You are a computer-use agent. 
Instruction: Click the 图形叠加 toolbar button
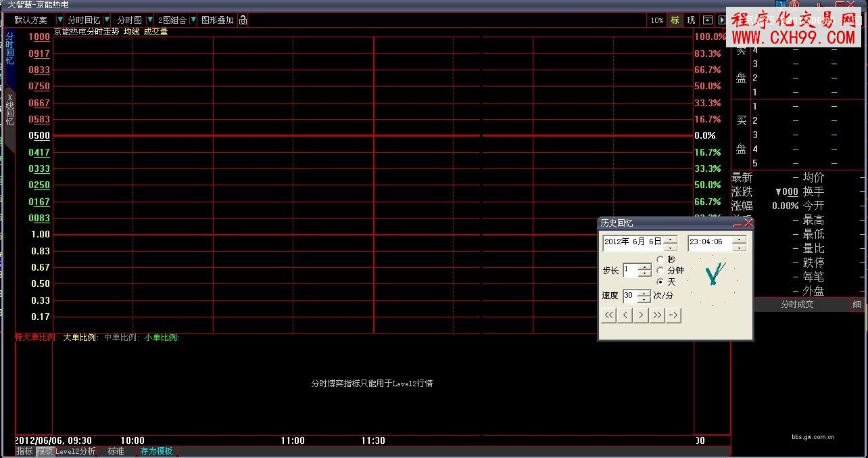pyautogui.click(x=218, y=20)
